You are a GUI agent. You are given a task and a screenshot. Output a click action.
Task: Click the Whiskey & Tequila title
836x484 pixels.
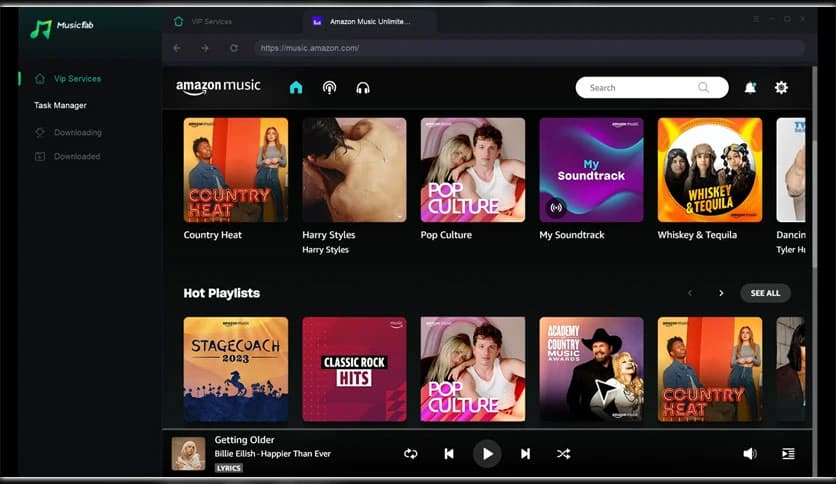697,235
